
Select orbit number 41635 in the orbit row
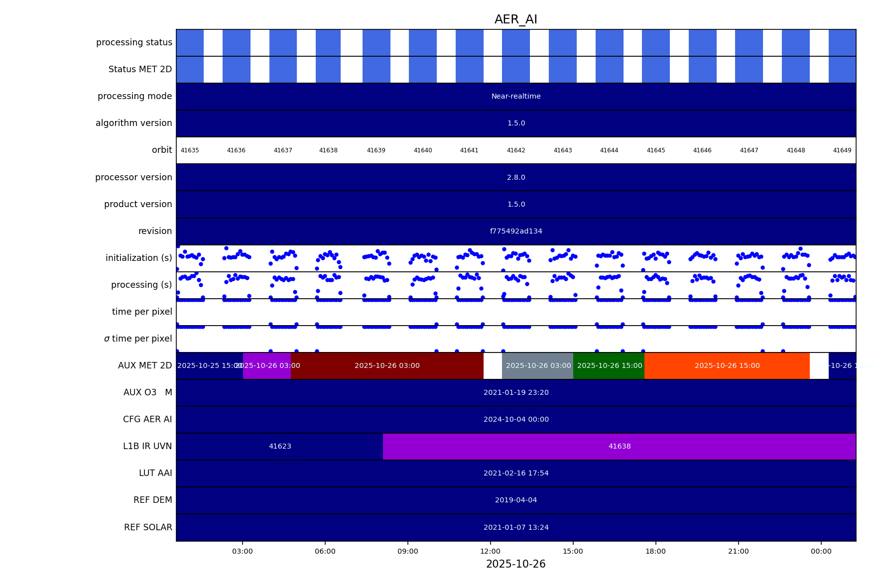pyautogui.click(x=190, y=150)
